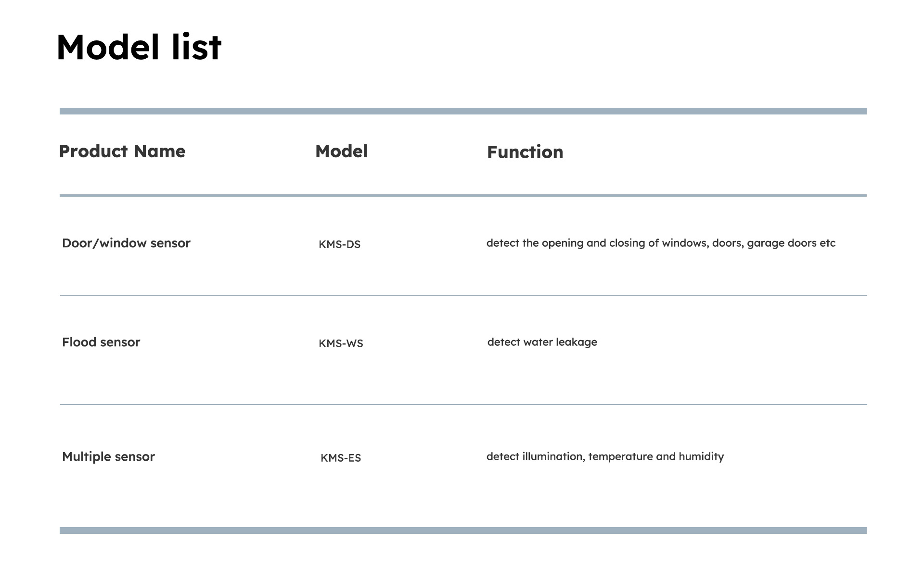Click the thick top table border bar
Screen dimensions: 924x568
click(x=463, y=111)
